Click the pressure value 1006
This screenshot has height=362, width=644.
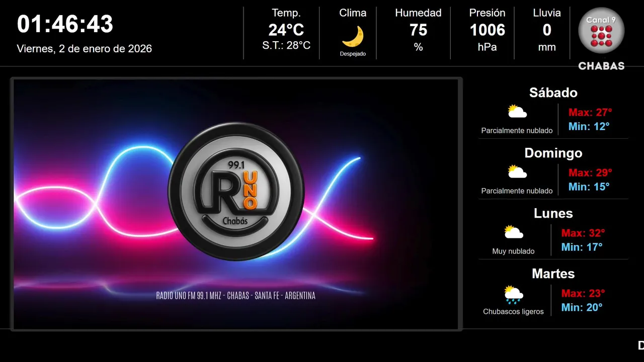[487, 30]
